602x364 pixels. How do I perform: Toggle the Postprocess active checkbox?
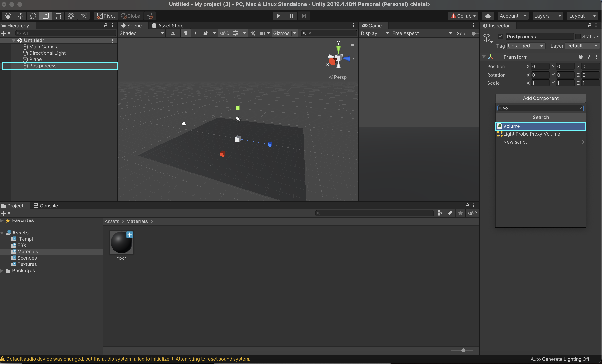(x=500, y=36)
